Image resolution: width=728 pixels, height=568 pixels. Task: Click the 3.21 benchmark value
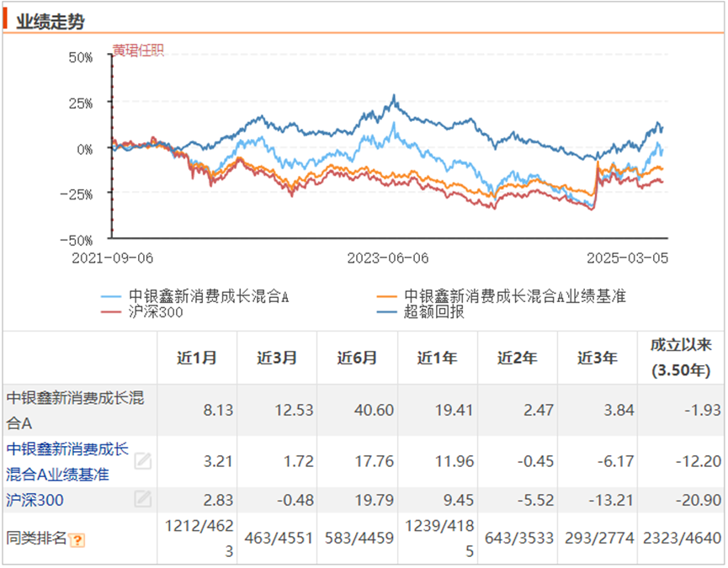[218, 462]
